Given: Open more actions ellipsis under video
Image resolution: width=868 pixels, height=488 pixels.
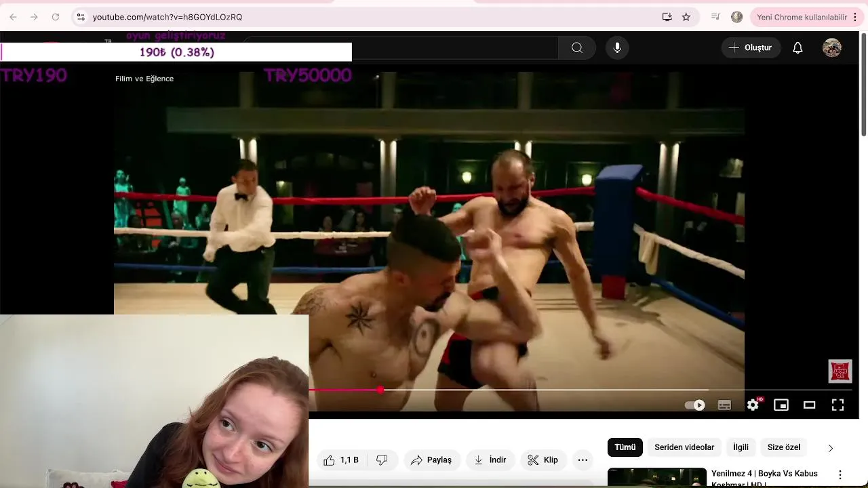Looking at the screenshot, I should coord(583,460).
